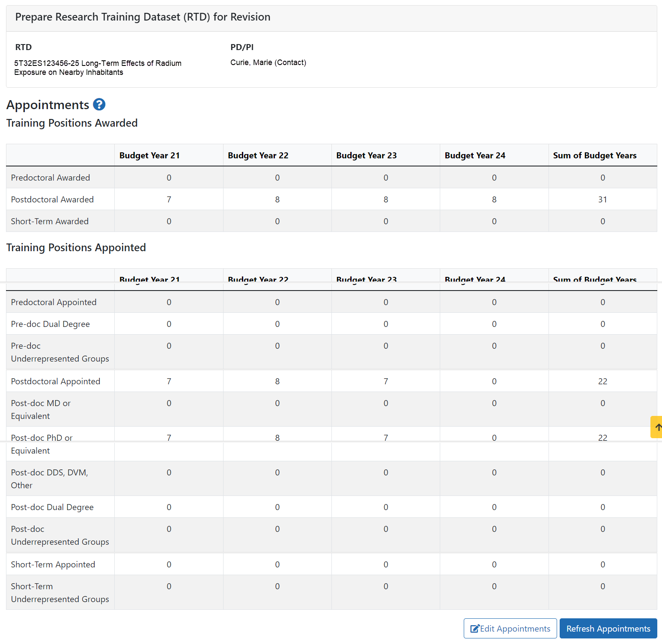Click the Postdoctoral Awarded sum value 31

602,199
